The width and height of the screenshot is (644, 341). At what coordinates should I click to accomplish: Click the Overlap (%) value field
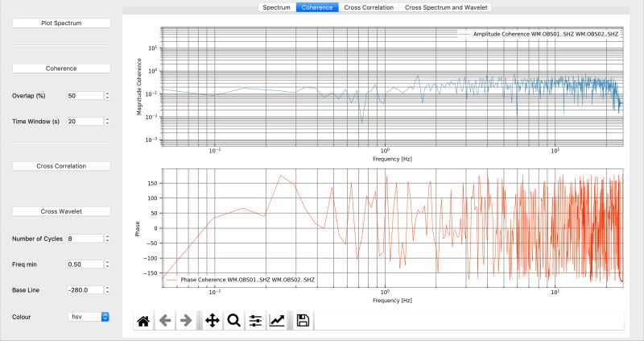tap(85, 95)
